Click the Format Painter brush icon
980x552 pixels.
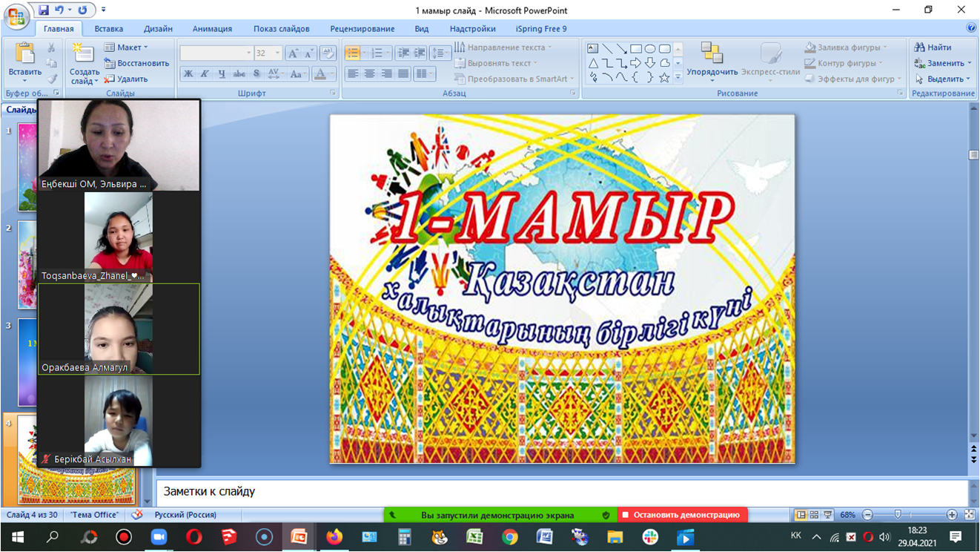pyautogui.click(x=51, y=79)
